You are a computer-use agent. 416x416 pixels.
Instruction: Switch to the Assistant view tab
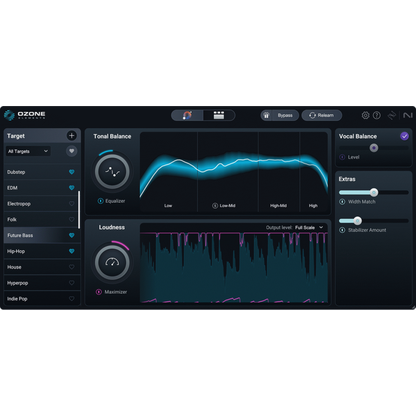[187, 115]
